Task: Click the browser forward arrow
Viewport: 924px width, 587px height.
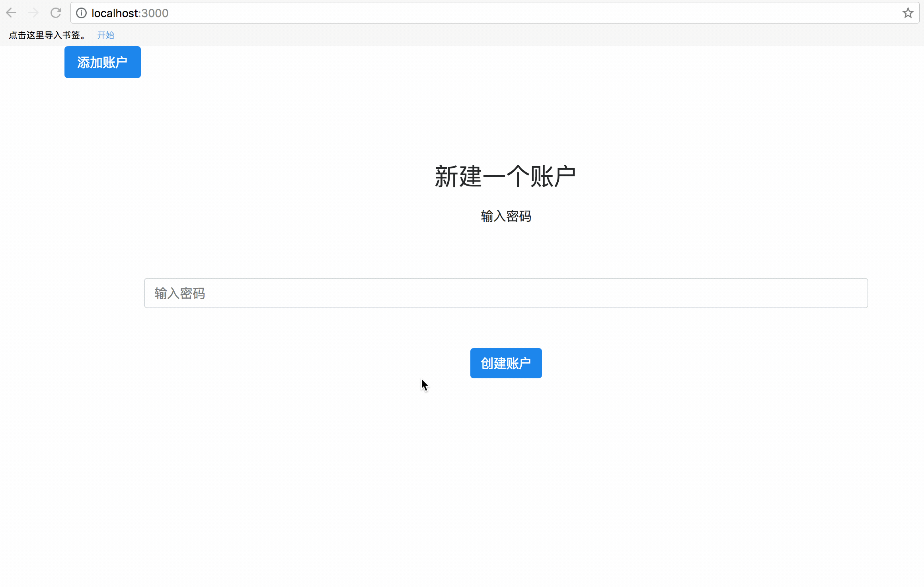Action: click(x=33, y=13)
